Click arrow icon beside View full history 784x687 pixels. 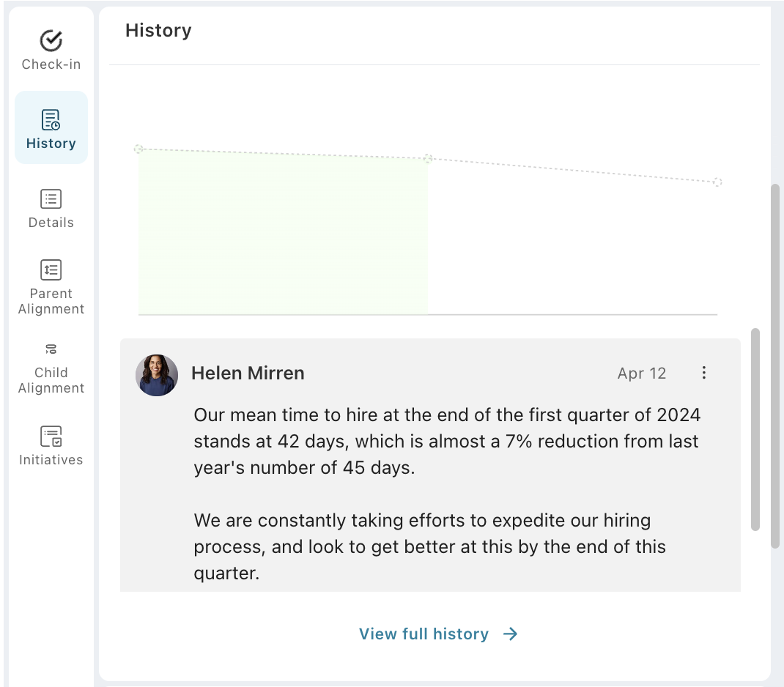(511, 634)
